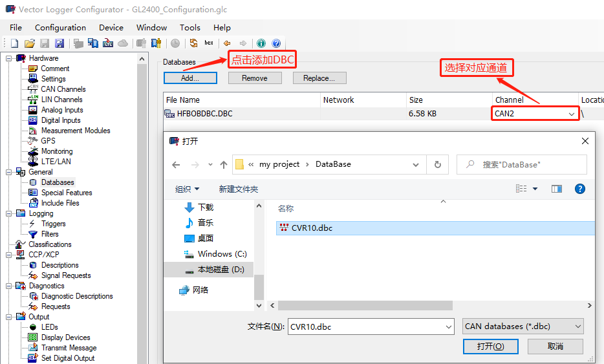Click the Open folder toolbar icon
This screenshot has height=364, width=604.
point(30,43)
